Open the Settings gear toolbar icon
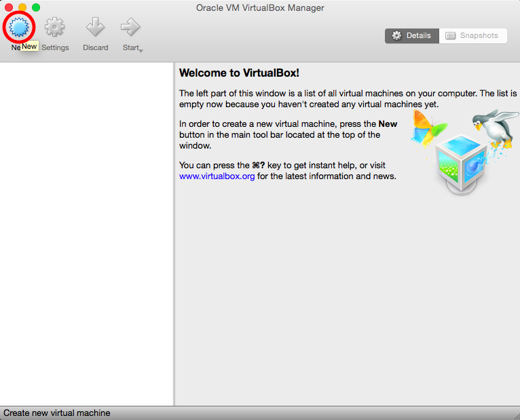The height and width of the screenshot is (420, 520). pyautogui.click(x=55, y=27)
